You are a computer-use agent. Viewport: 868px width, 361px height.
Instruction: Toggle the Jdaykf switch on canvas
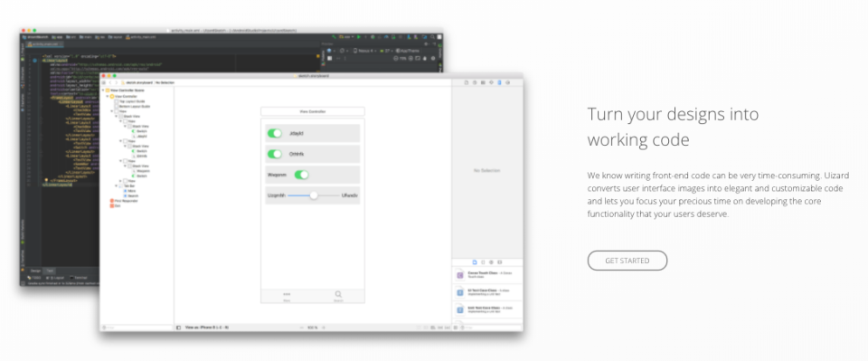(275, 133)
